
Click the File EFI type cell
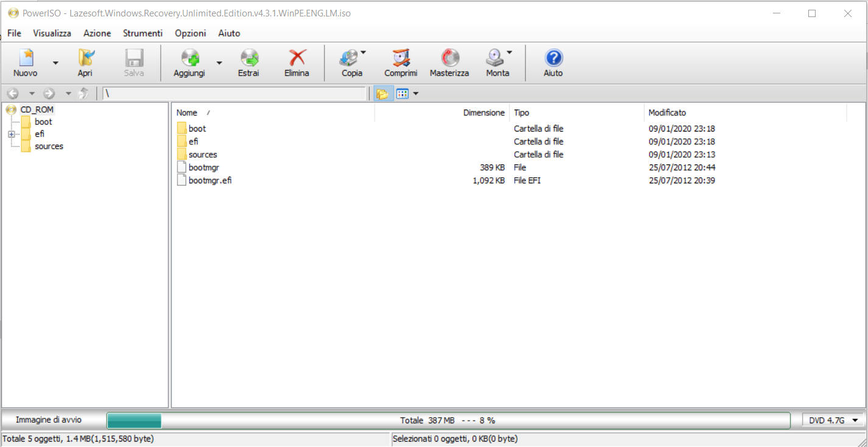pos(527,180)
